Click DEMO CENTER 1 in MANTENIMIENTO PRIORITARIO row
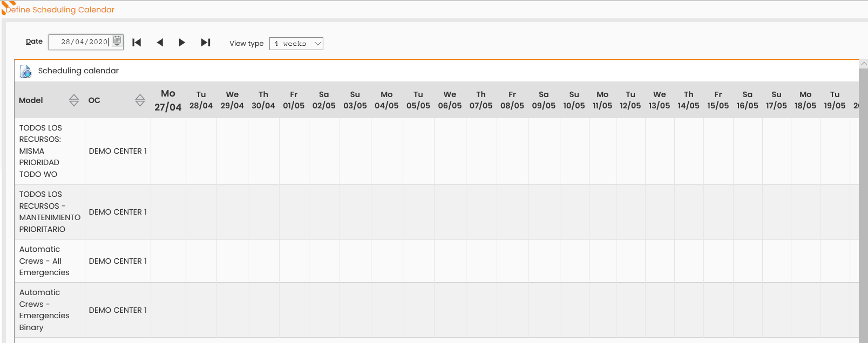868x343 pixels. click(118, 212)
